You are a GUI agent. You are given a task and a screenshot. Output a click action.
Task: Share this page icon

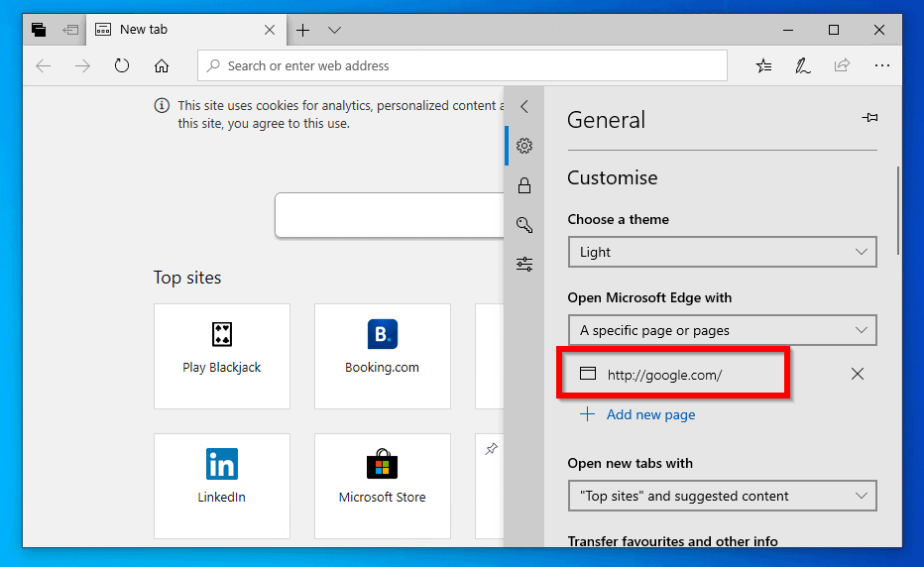coord(842,64)
